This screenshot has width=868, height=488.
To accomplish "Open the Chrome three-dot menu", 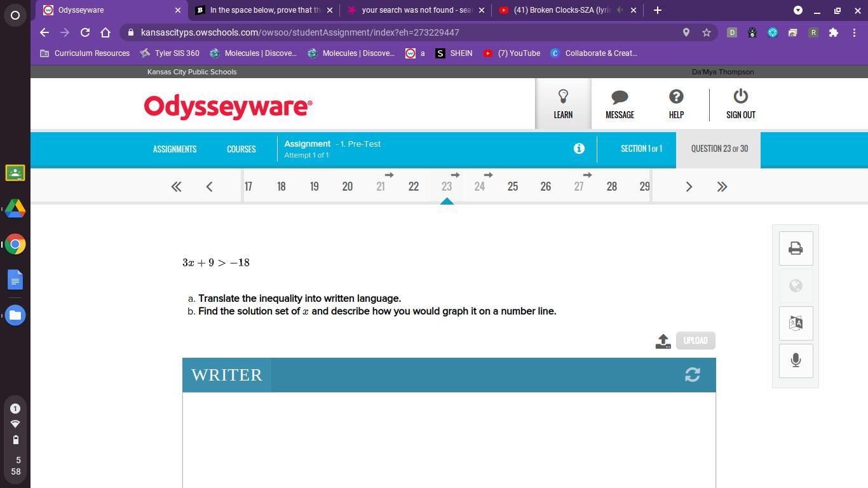I will 854,32.
